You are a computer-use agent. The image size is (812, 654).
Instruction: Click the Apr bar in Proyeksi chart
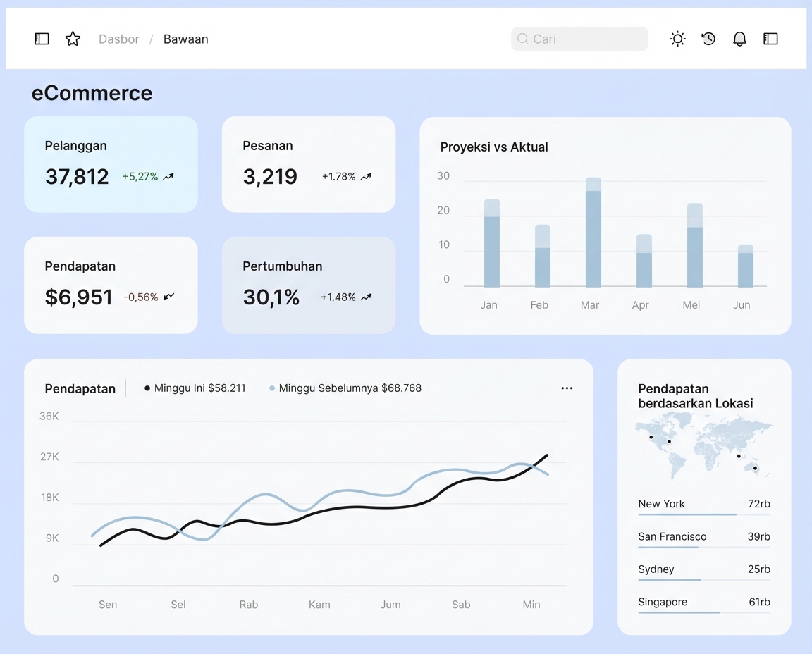644,261
